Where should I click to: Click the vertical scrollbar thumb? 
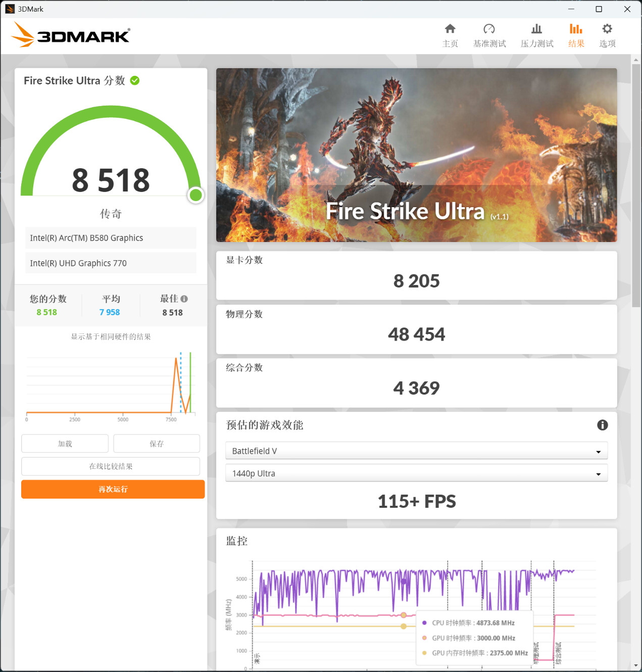[x=636, y=185]
